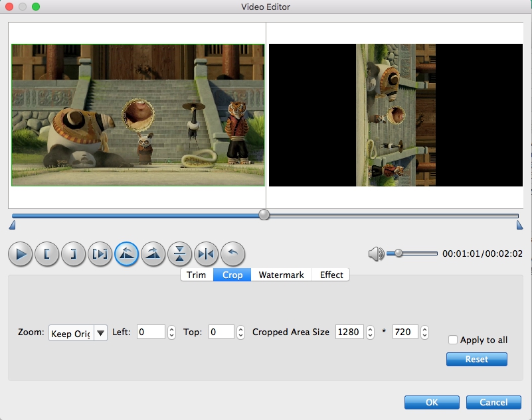Enable the Apply to all checkbox
This screenshot has height=420, width=532.
pyautogui.click(x=452, y=340)
